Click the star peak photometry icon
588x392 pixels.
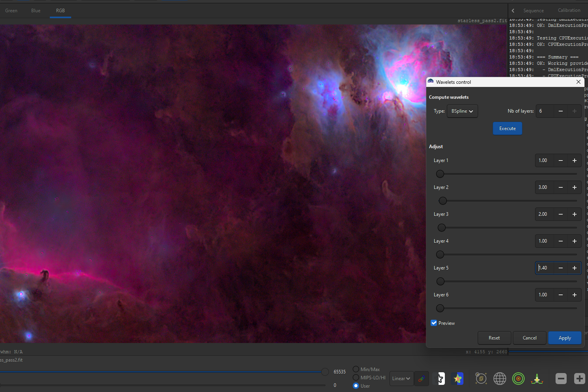(537, 379)
